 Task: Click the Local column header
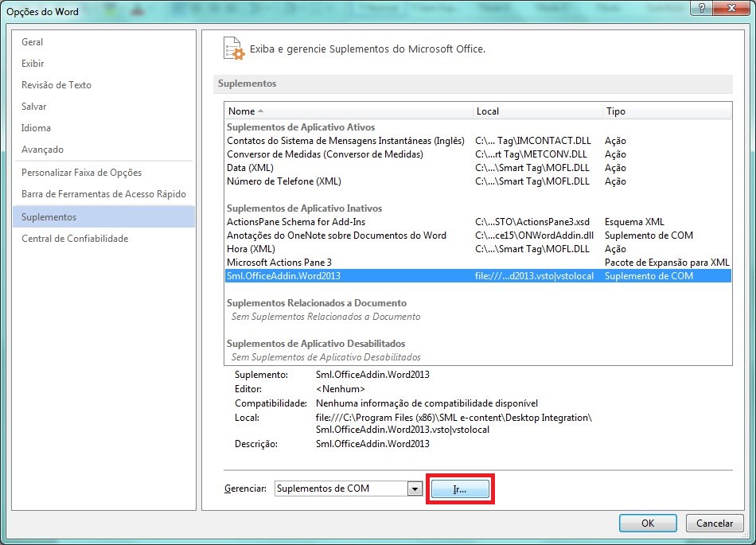(489, 111)
